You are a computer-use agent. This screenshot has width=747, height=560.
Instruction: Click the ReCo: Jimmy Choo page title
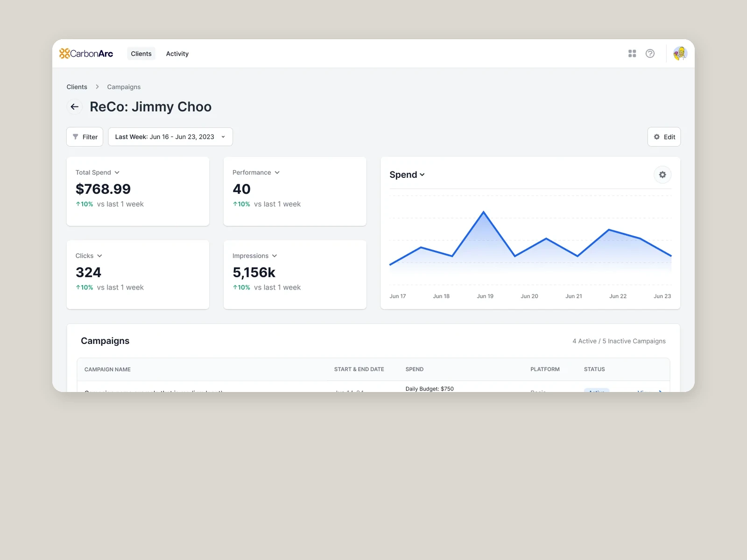click(151, 107)
